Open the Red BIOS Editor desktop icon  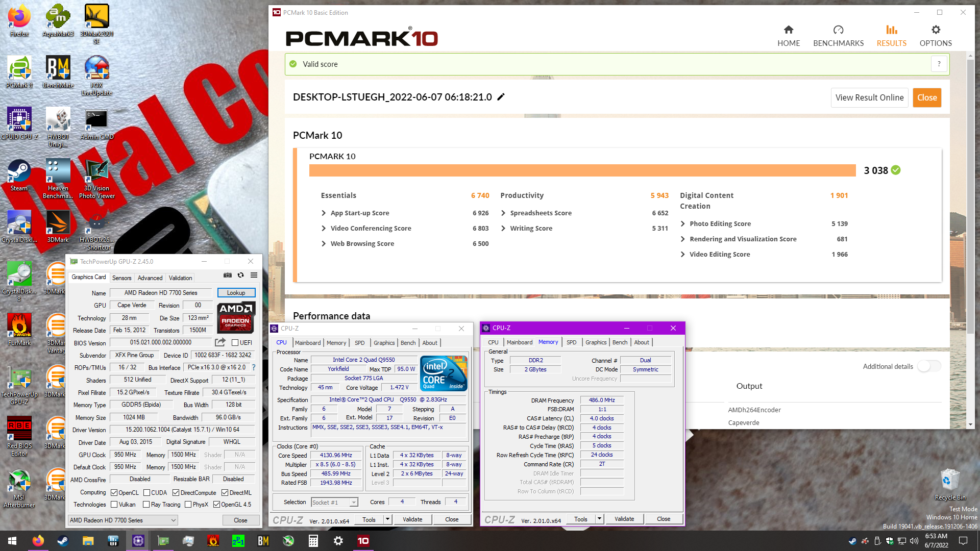(x=19, y=436)
